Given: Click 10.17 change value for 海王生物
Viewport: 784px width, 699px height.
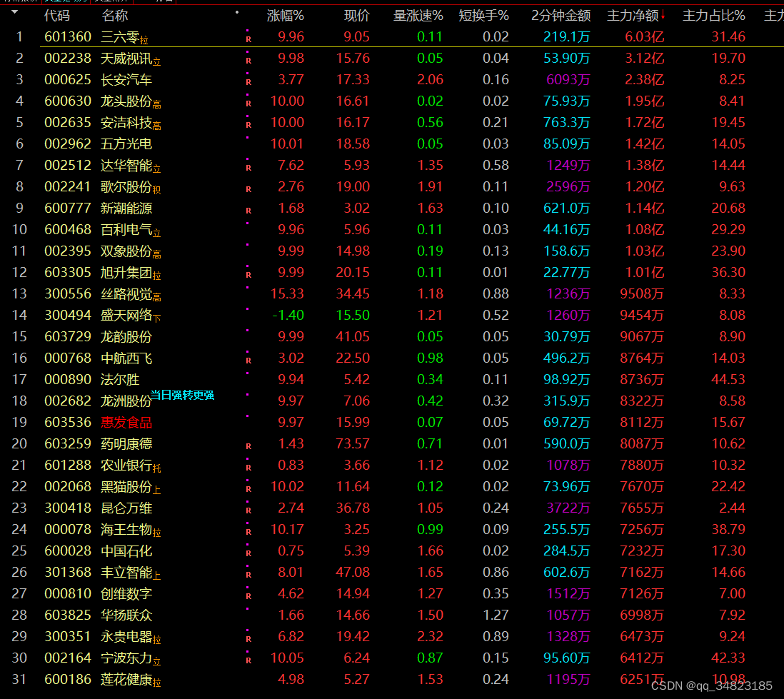Looking at the screenshot, I should pos(287,530).
